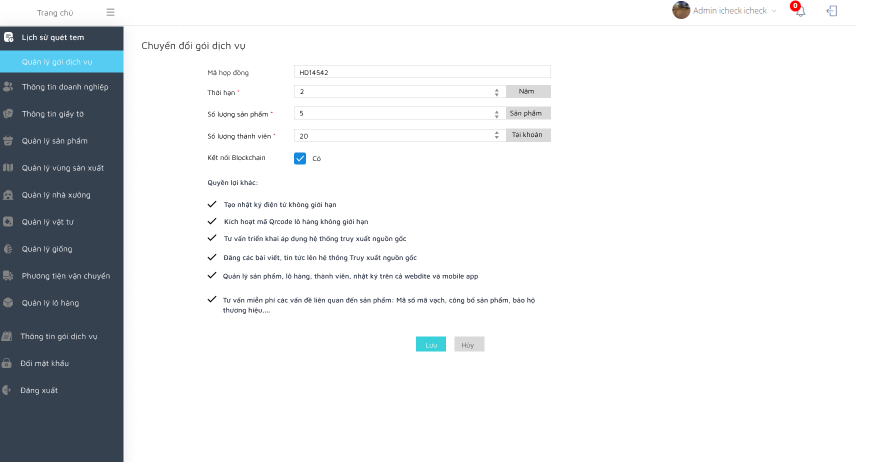This screenshot has width=879, height=462.
Task: Click the Quản lý vật tư icon
Action: (x=8, y=222)
